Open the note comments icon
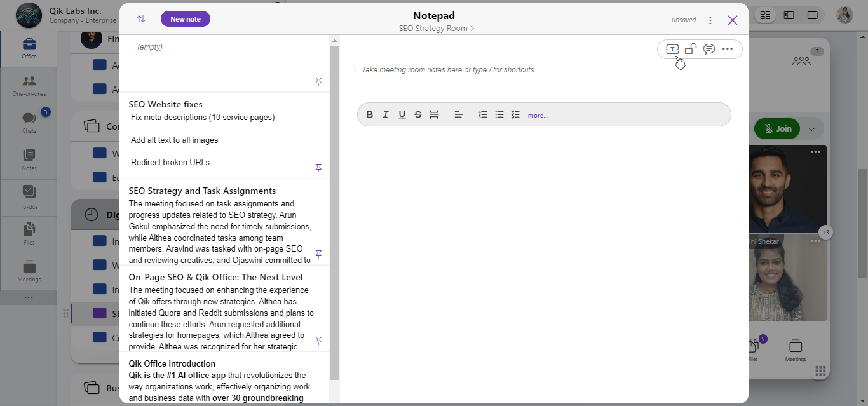Viewport: 868px width, 406px height. [x=709, y=49]
